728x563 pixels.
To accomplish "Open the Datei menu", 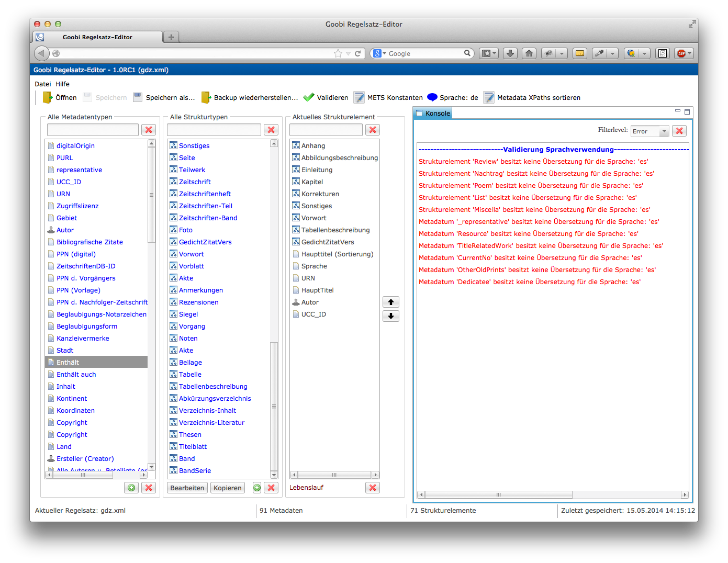I will click(43, 84).
